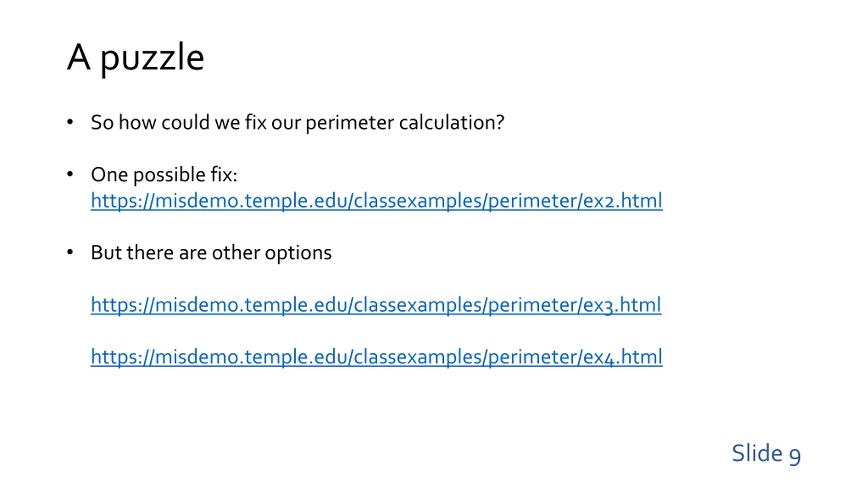Click the word 'perimeter' in first bullet
The height and width of the screenshot is (488, 868).
pyautogui.click(x=350, y=123)
